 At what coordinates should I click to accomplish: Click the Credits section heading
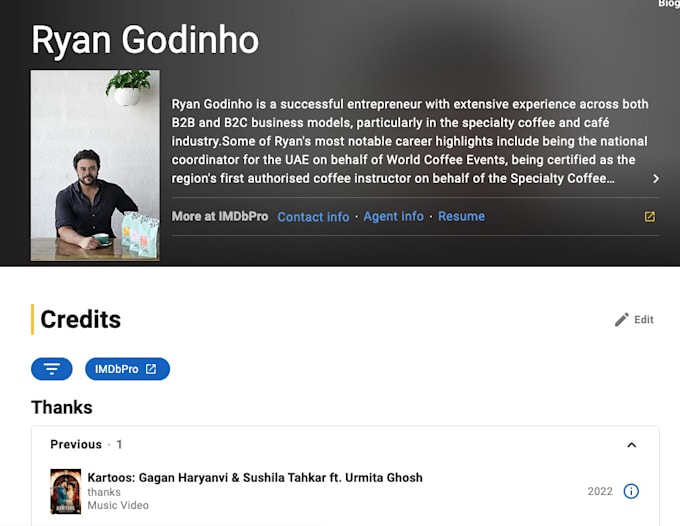coord(81,320)
